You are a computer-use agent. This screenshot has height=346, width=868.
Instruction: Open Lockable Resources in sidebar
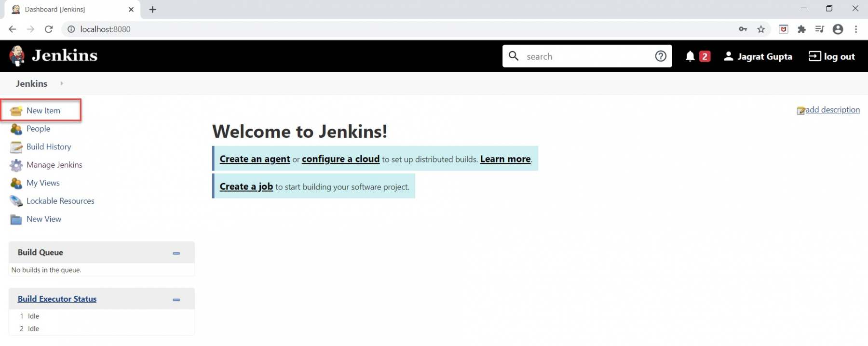point(60,201)
